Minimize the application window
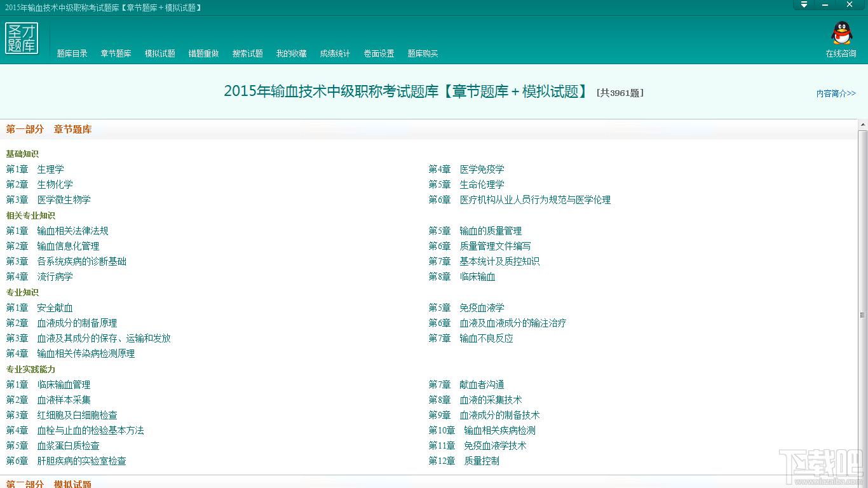868x488 pixels. click(826, 5)
